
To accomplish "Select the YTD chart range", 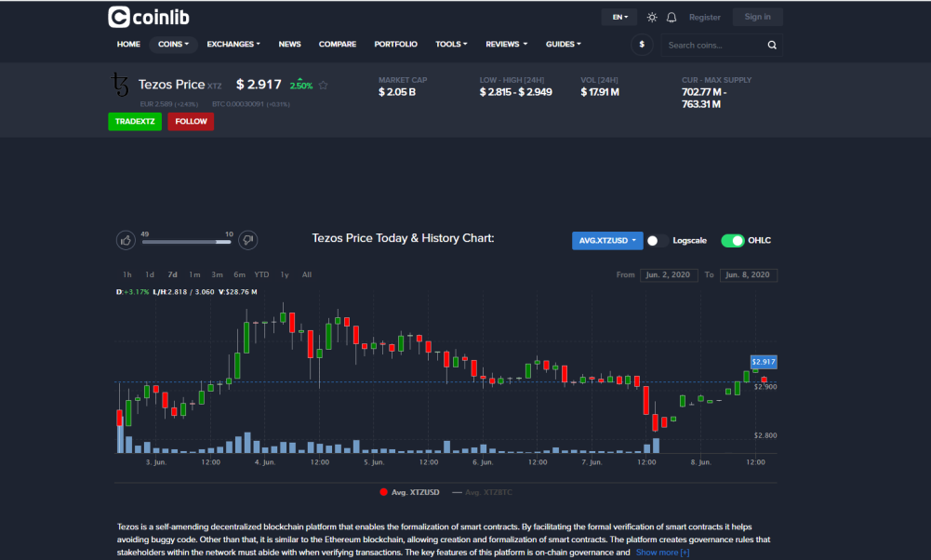I will [x=262, y=275].
